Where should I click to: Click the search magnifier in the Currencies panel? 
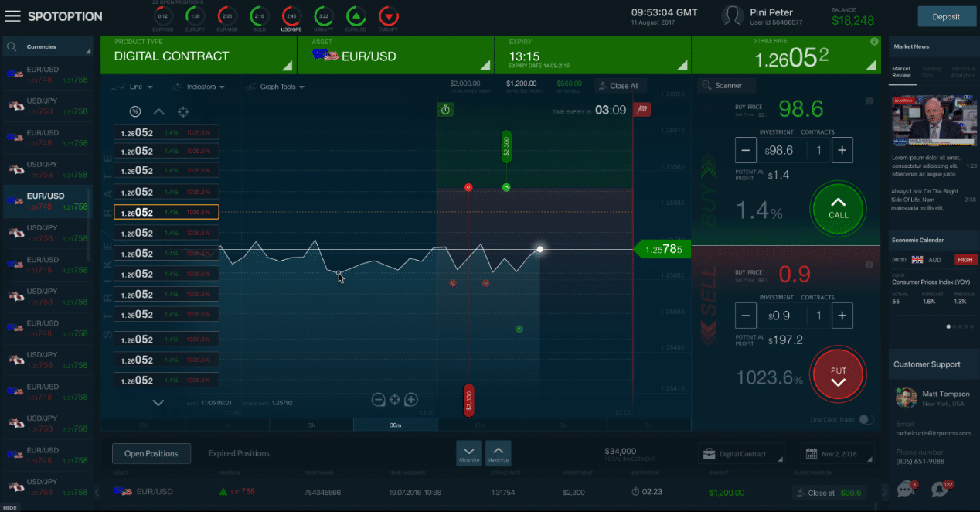[12, 47]
